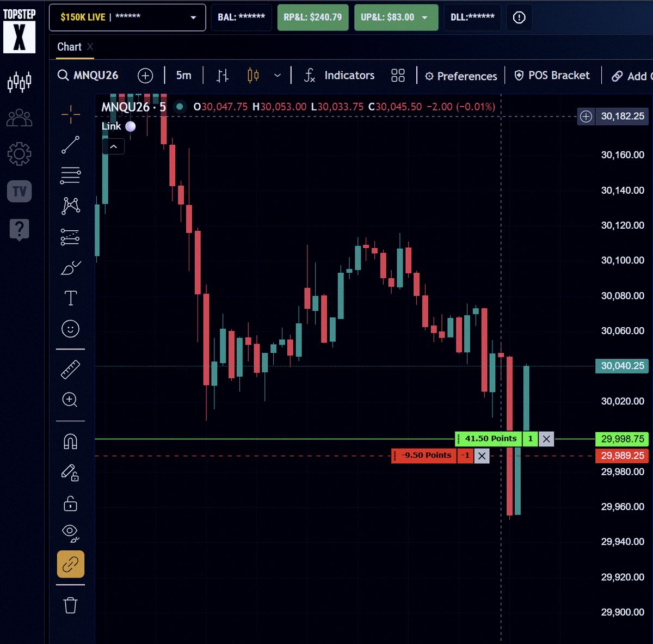Click the 29,989.25 stop price label
This screenshot has height=644, width=653.
[x=622, y=456]
